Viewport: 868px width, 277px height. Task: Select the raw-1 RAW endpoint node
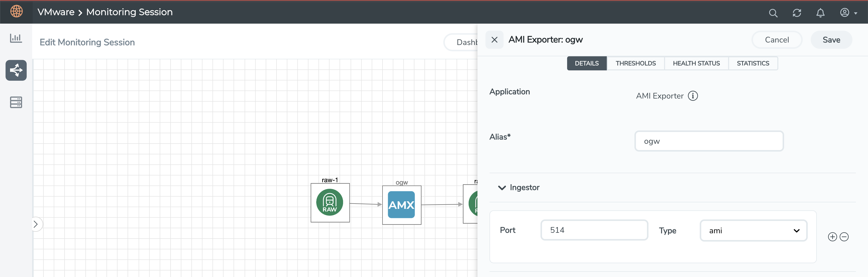(x=330, y=202)
